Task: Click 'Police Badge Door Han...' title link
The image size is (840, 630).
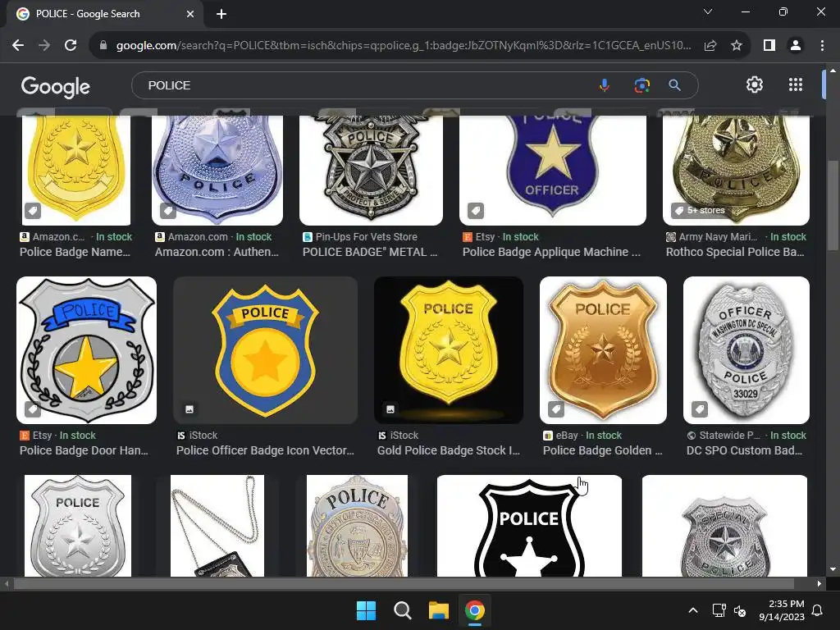Action: pos(84,450)
